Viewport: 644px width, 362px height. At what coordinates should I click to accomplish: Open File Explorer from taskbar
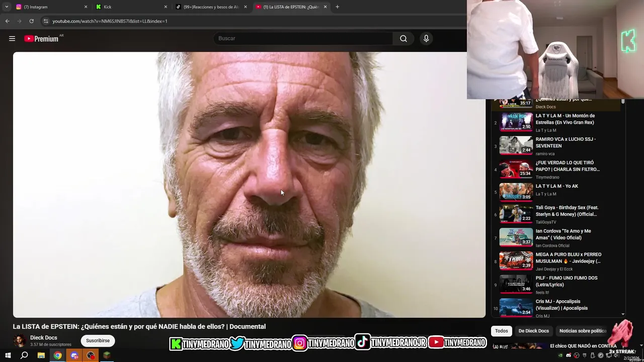click(x=41, y=355)
